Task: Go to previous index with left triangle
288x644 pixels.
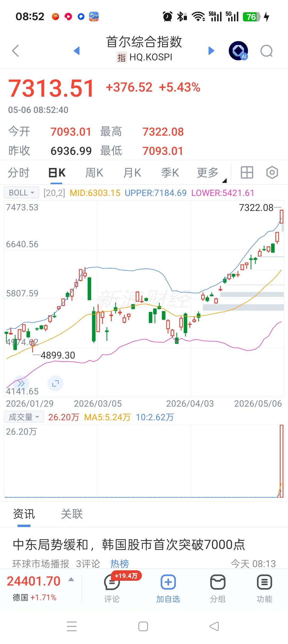Action: coord(77,51)
